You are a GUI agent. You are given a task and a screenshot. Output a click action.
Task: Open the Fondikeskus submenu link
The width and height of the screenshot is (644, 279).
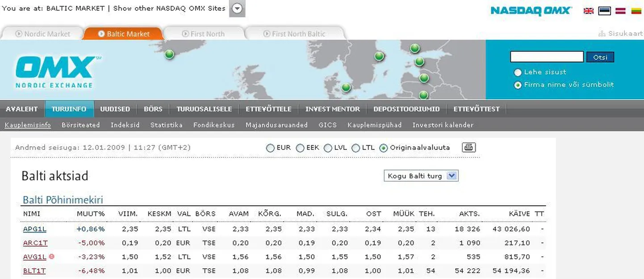point(214,125)
